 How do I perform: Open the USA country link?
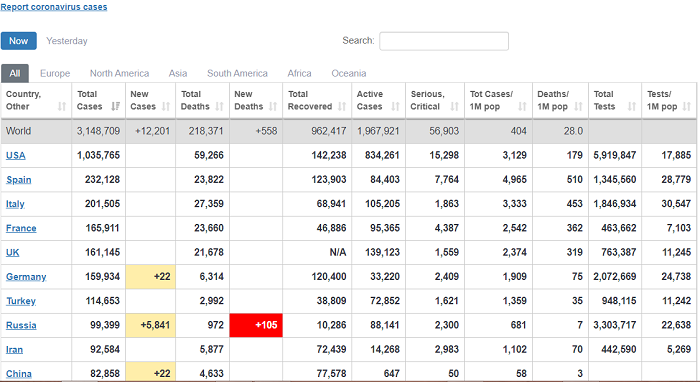[x=16, y=155]
